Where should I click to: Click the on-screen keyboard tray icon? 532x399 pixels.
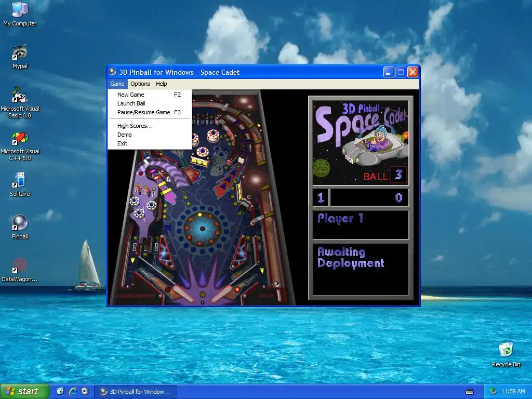(x=470, y=392)
